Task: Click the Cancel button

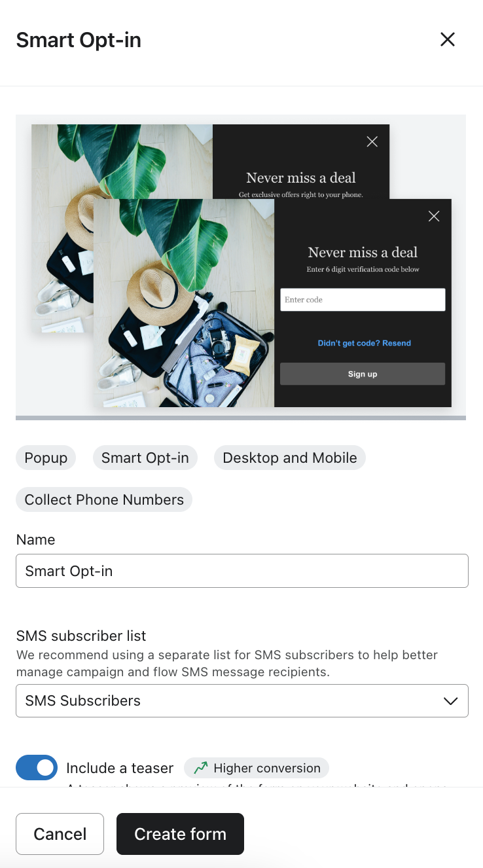Action: pos(60,834)
